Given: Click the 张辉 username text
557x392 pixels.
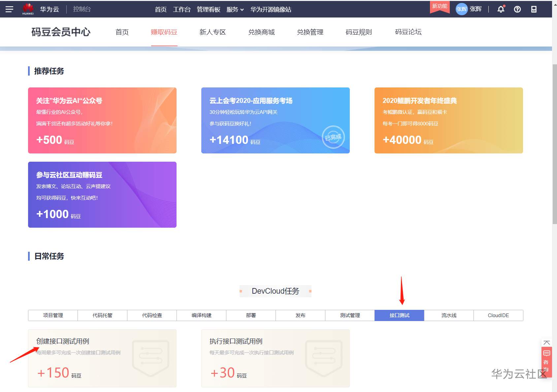Looking at the screenshot, I should (475, 9).
